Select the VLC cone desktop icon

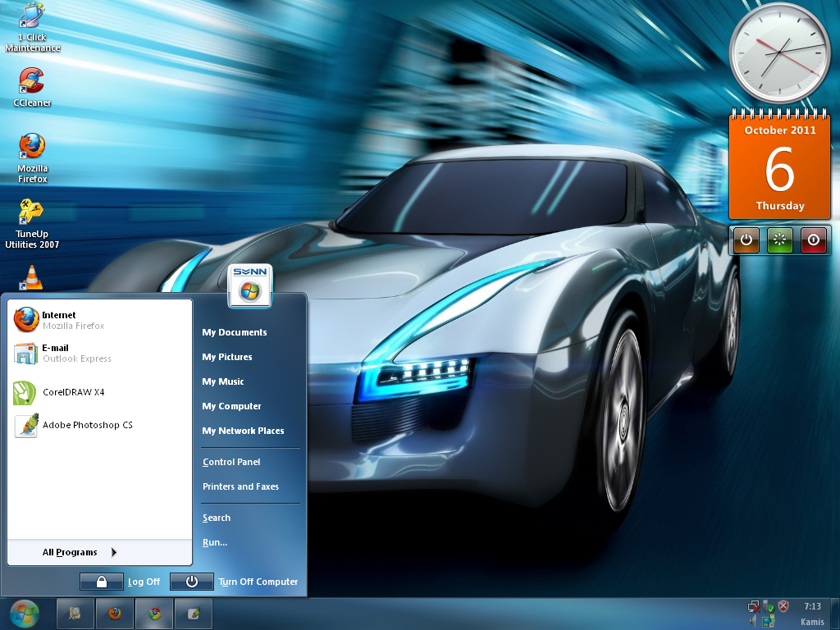coord(31,278)
